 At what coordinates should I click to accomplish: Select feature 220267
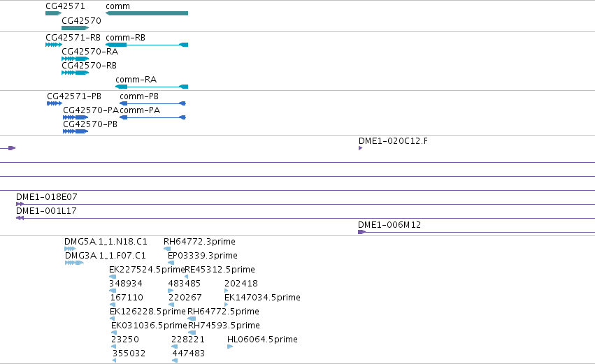pyautogui.click(x=171, y=305)
